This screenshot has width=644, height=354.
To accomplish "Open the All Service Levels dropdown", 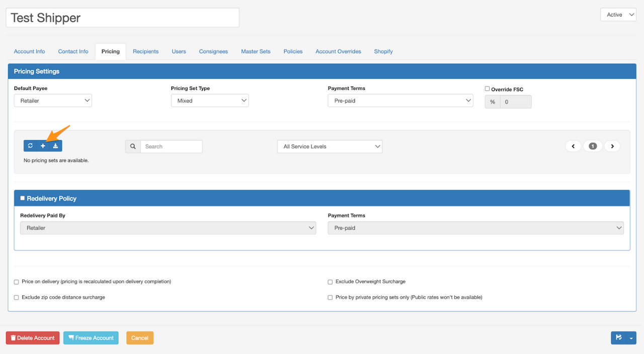I will tap(330, 146).
